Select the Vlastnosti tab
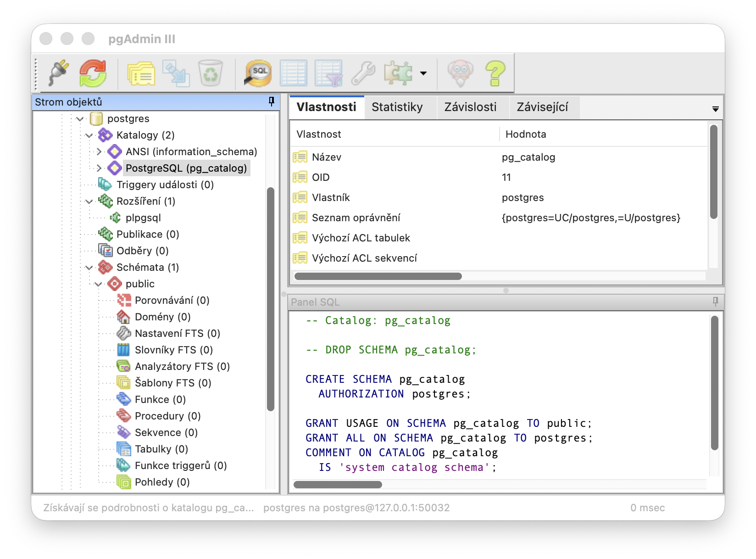 [x=327, y=107]
